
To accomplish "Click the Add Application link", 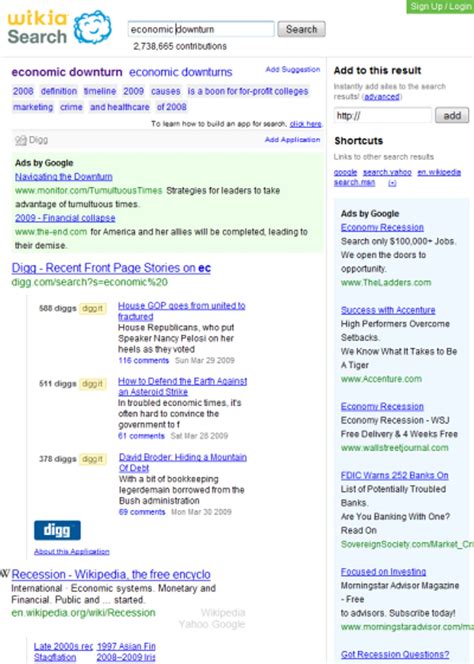I will 292,140.
